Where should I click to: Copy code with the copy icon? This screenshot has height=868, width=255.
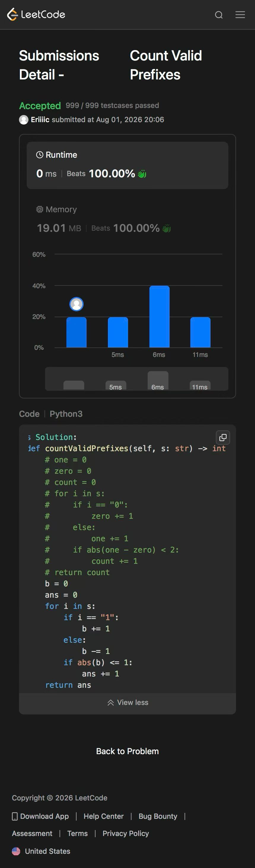click(x=223, y=437)
